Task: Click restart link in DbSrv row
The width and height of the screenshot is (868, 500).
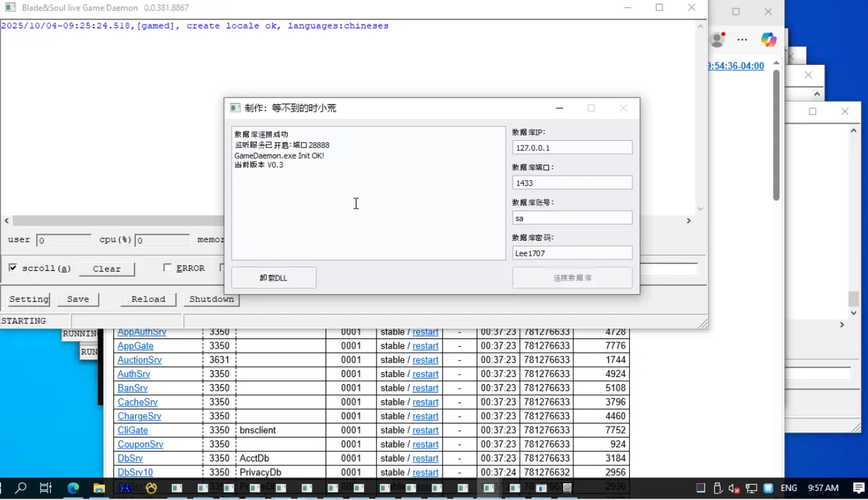Action: pos(425,459)
